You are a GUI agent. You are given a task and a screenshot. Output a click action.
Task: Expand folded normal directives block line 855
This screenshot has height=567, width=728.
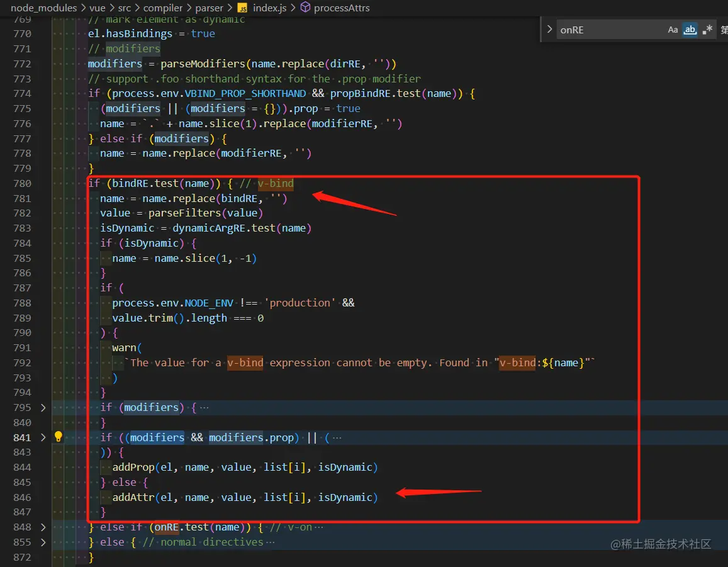point(43,542)
